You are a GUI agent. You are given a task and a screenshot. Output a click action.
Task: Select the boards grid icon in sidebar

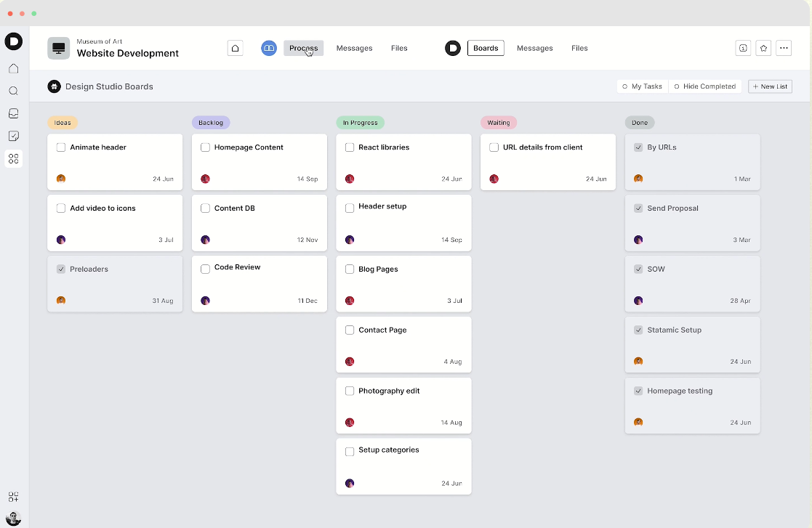14,159
